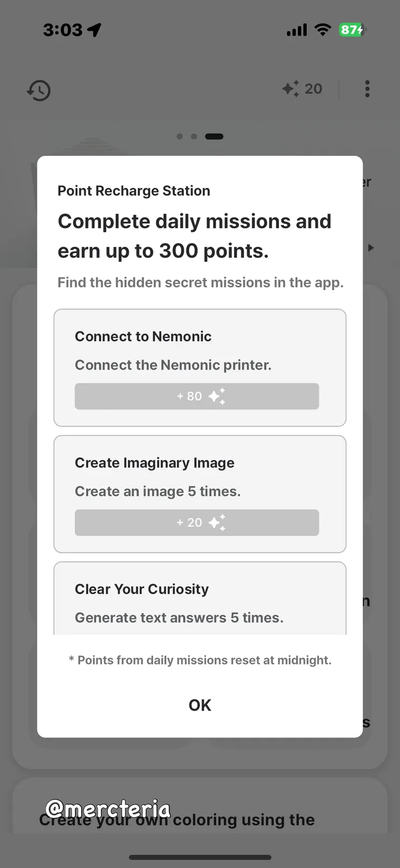Select the Create Imaginary Image mission title
Image resolution: width=400 pixels, height=868 pixels.
click(155, 463)
